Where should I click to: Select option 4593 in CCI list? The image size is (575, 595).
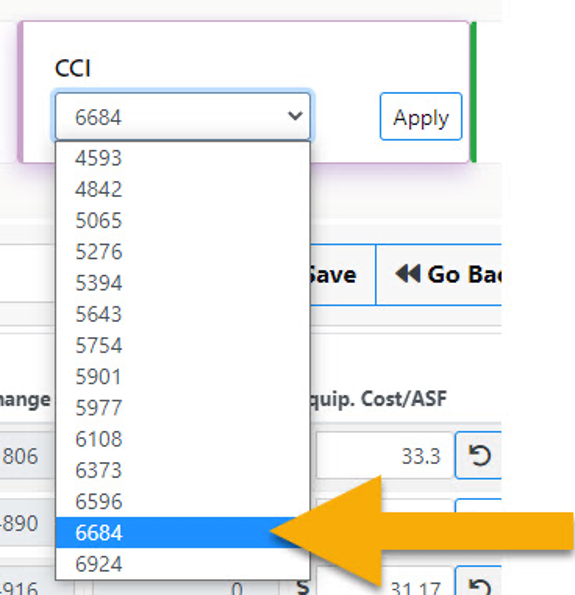pyautogui.click(x=183, y=157)
